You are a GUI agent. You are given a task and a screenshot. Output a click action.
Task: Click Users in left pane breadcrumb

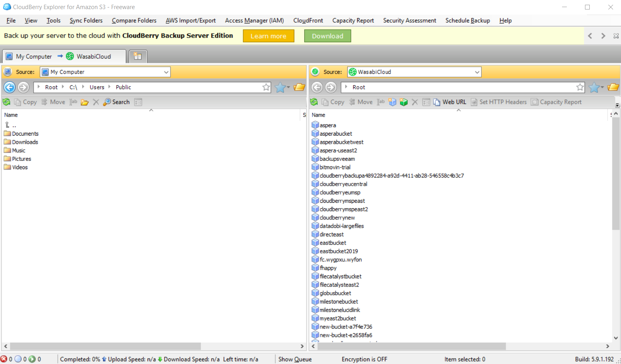coord(97,87)
